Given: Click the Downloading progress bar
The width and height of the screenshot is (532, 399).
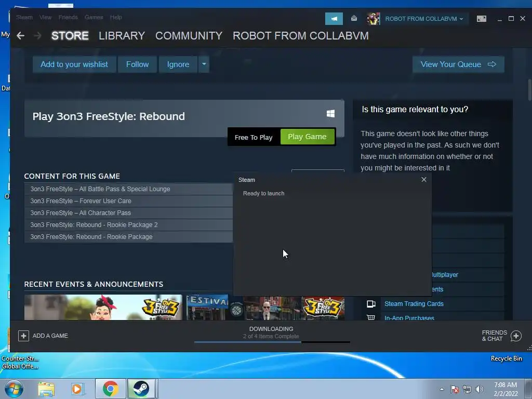Looking at the screenshot, I should [x=272, y=342].
